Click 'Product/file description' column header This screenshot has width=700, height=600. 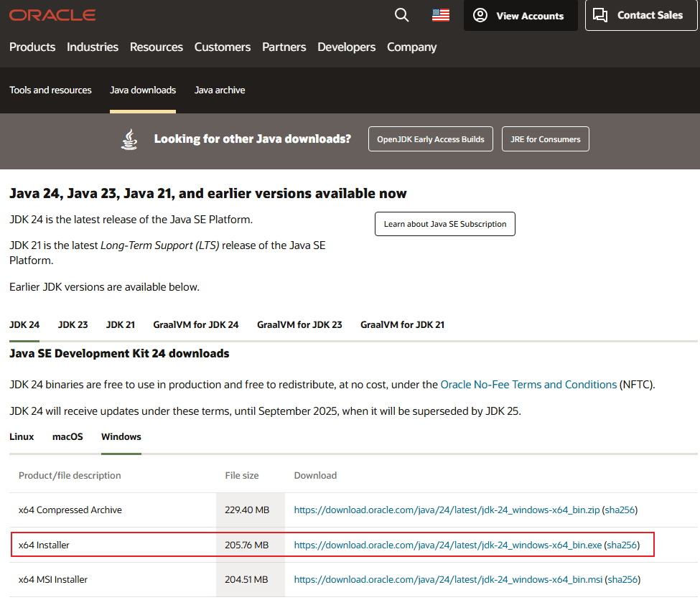[70, 475]
